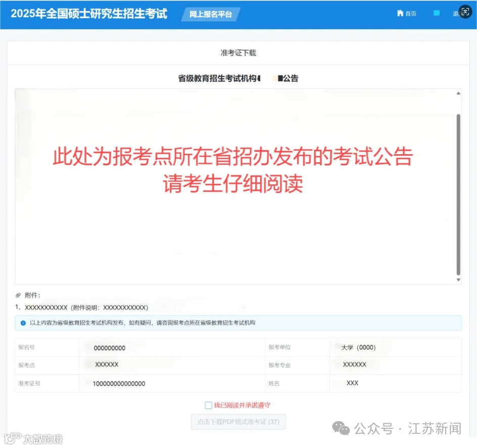Click the 准考证号 label cell

(47, 383)
